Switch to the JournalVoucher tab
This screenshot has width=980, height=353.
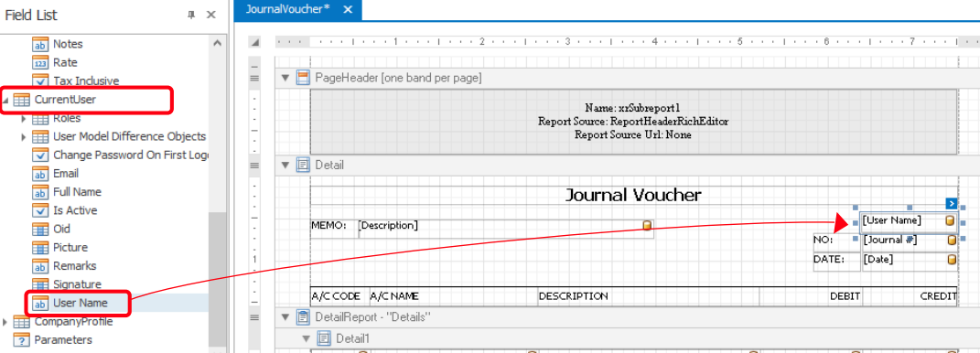coord(287,9)
